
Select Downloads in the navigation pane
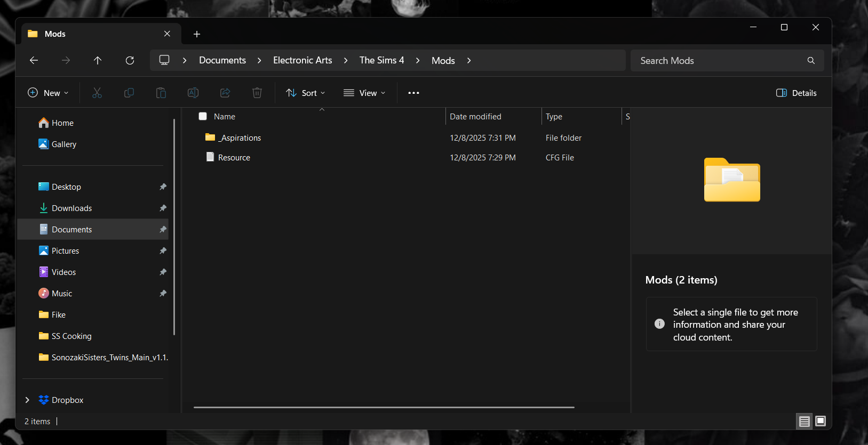click(x=71, y=208)
